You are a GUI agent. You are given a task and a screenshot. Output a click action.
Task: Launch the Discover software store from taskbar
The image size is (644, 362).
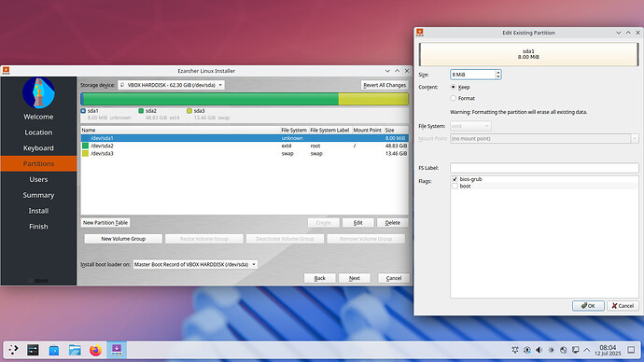point(54,350)
